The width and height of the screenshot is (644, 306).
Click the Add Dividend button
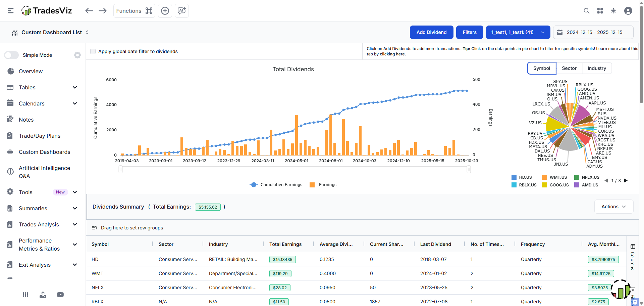coord(431,32)
